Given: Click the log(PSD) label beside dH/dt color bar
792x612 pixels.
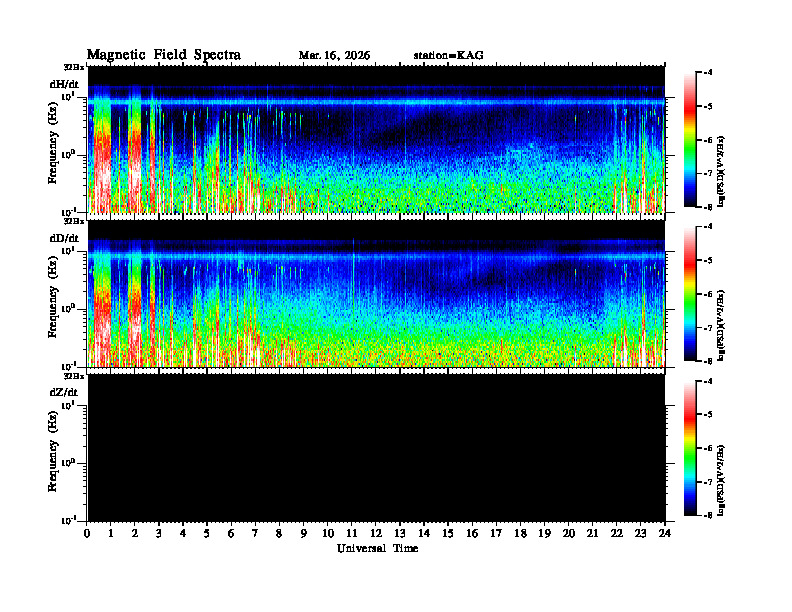Looking at the screenshot, I should coord(721,172).
